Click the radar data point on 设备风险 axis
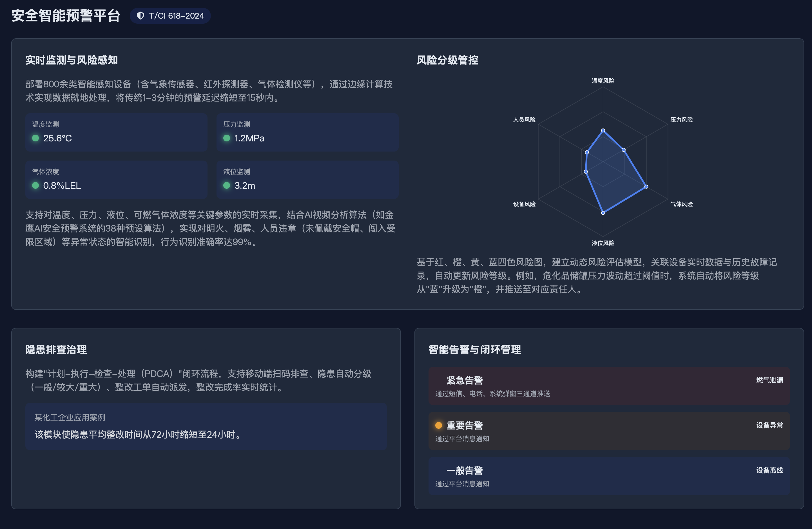Screen dimensions: 812x529 pos(586,172)
